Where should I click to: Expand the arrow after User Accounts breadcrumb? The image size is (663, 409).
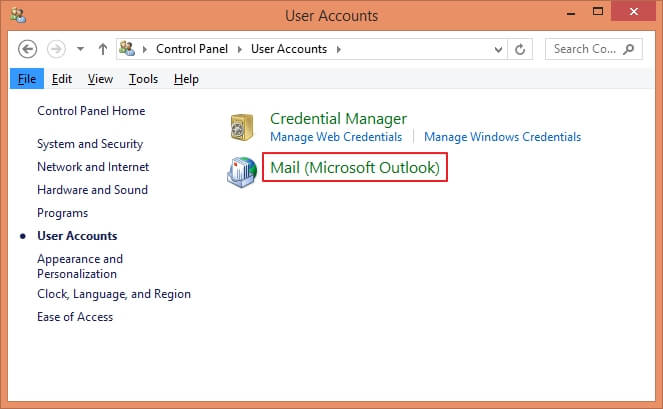pos(339,49)
